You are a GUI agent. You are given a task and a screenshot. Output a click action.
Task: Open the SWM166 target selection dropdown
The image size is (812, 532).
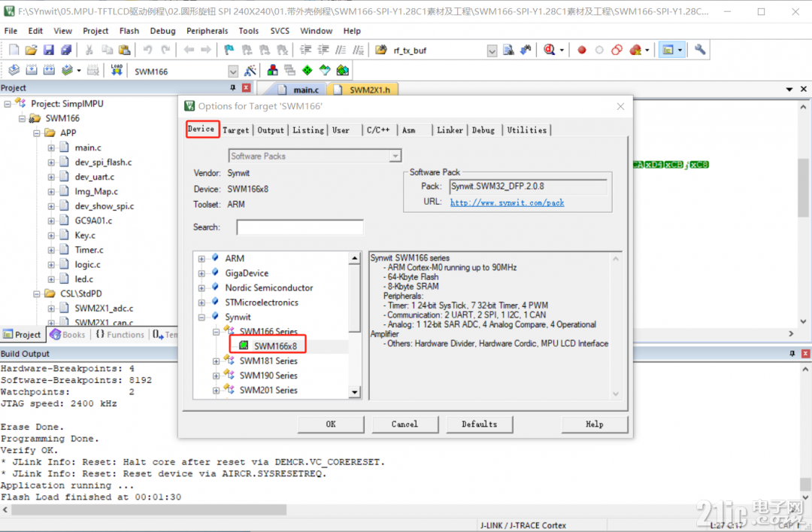(233, 71)
